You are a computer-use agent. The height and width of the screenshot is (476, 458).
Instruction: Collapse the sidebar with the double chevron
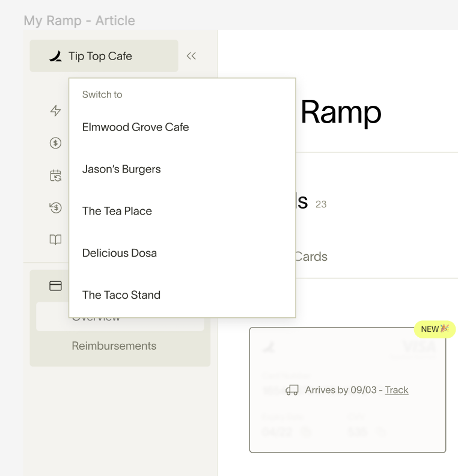tap(191, 56)
